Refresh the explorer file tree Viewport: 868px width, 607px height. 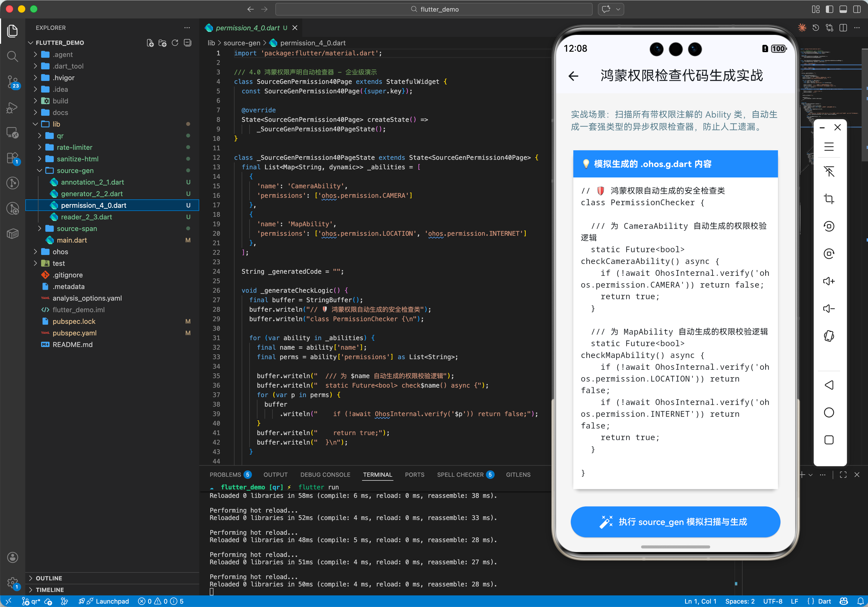tap(175, 43)
